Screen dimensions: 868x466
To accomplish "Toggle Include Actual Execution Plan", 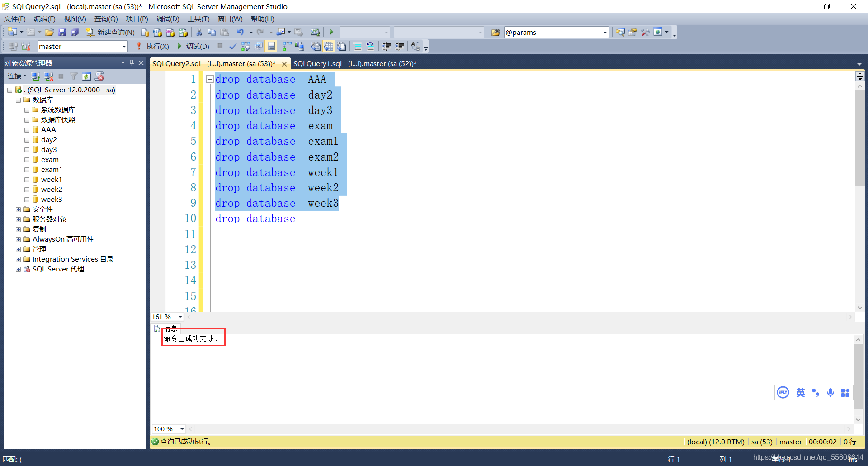I will pyautogui.click(x=287, y=46).
